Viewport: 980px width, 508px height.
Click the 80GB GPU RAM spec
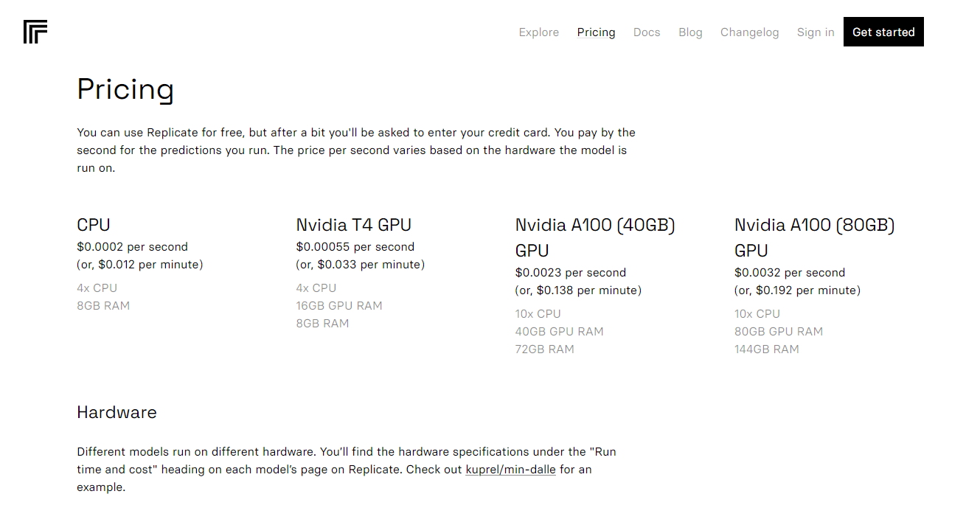coord(779,332)
